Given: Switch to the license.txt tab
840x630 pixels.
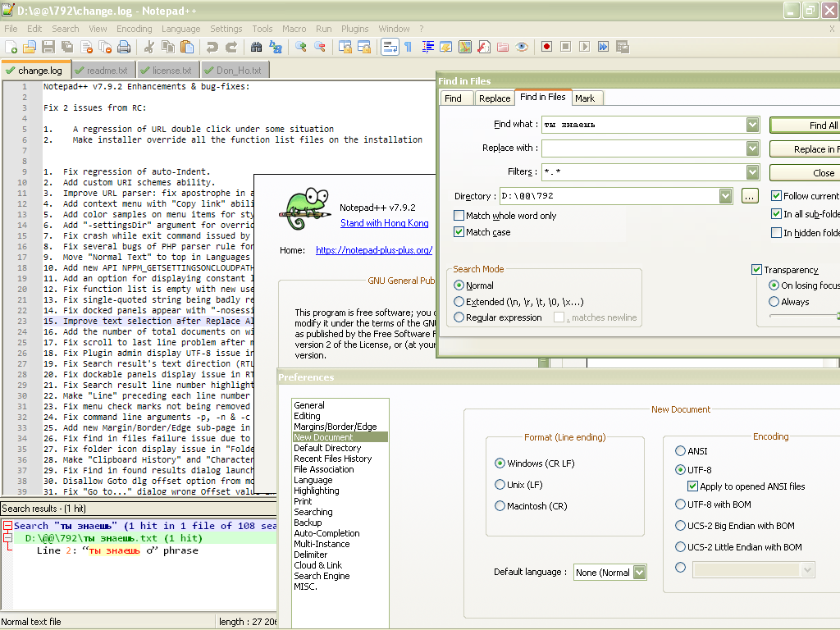Looking at the screenshot, I should (x=167, y=71).
